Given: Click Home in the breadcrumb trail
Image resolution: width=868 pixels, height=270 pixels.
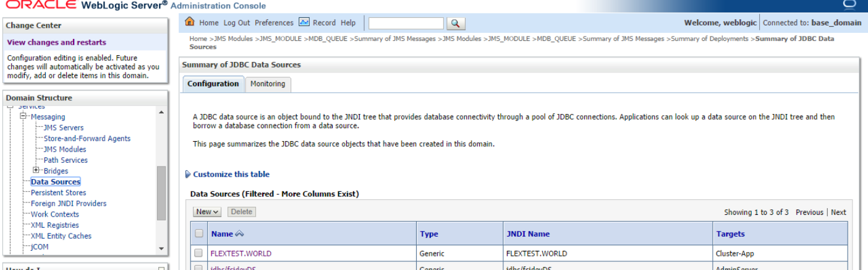Looking at the screenshot, I should coord(198,38).
